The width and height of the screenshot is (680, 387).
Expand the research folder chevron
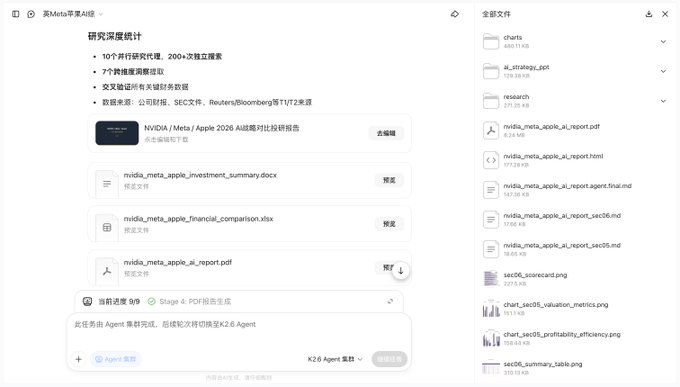[x=663, y=101]
